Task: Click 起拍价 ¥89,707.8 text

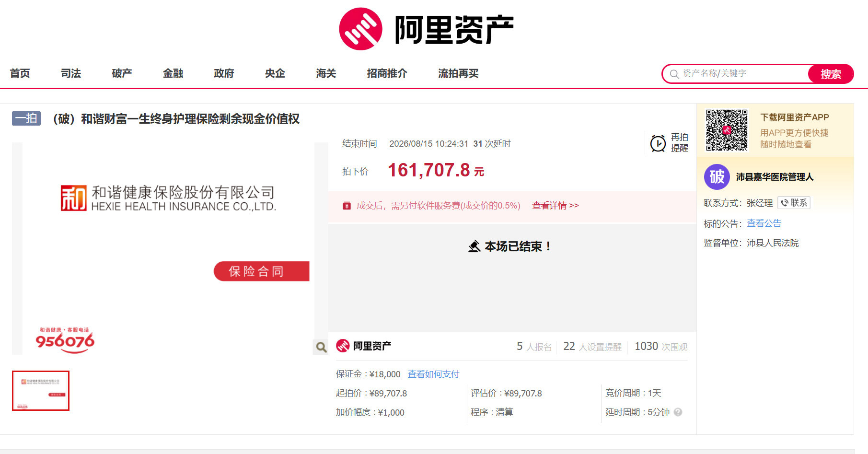Action: click(371, 393)
